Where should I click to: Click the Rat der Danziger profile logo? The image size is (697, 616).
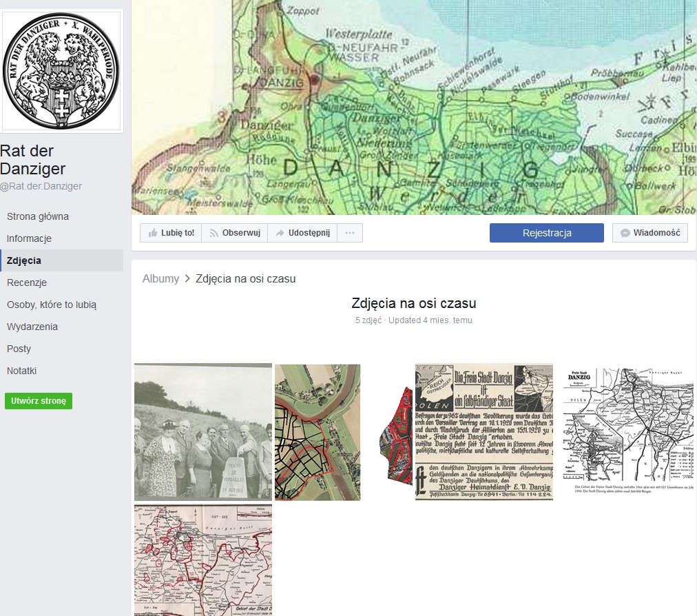click(62, 71)
